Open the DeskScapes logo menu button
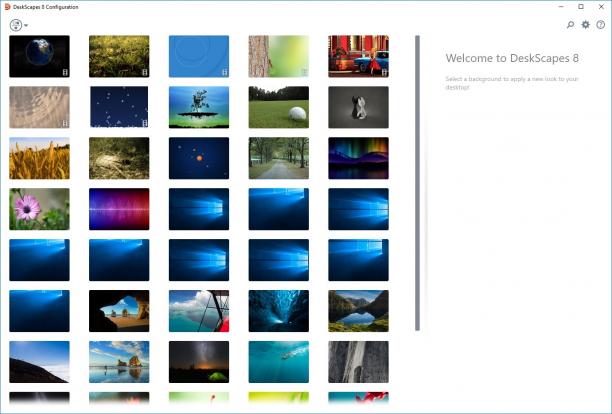This screenshot has height=414, width=612. 16,25
